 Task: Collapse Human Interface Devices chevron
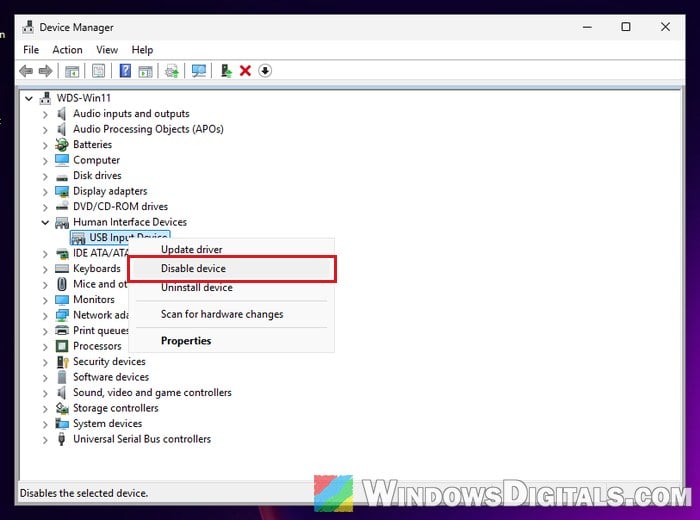[x=45, y=222]
